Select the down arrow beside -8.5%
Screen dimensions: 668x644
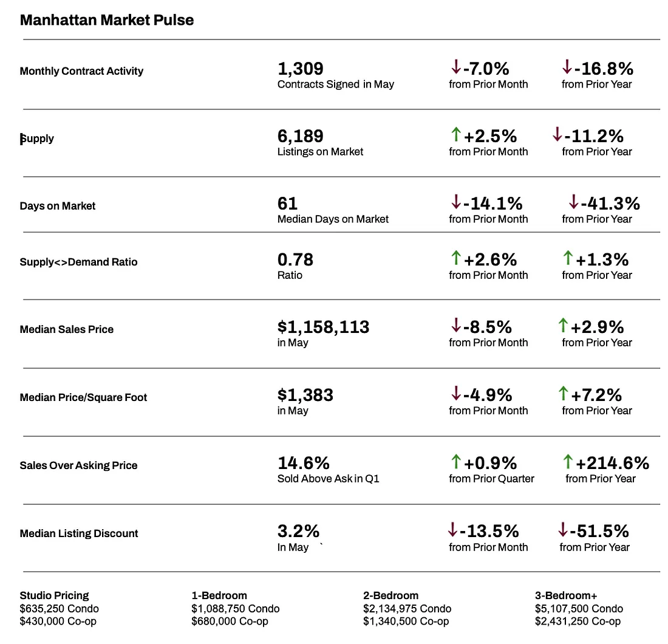(456, 326)
